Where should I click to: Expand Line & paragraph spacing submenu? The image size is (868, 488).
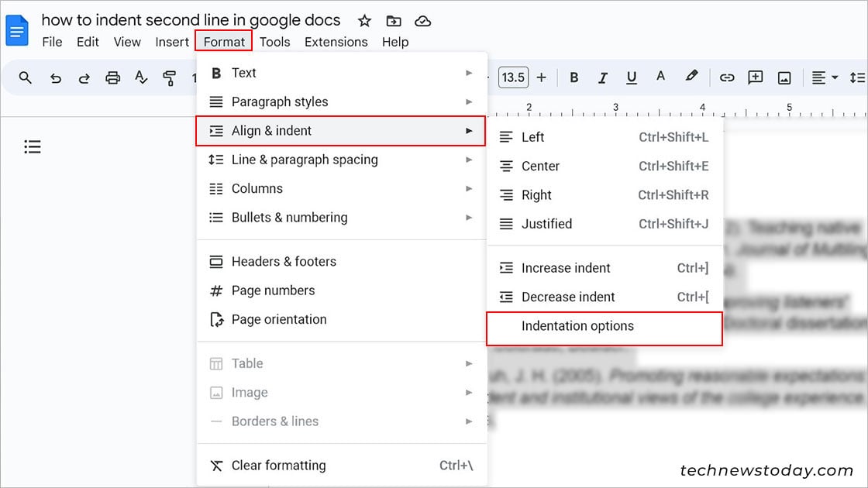coord(342,160)
